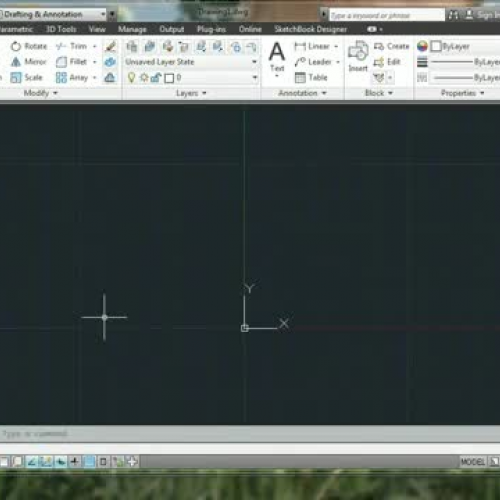Open the 3D Tools tab

click(x=61, y=29)
